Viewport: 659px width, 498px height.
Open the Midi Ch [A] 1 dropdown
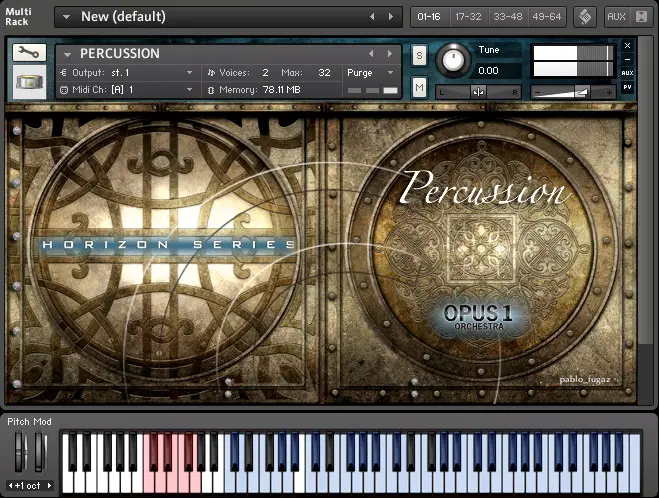[127, 90]
